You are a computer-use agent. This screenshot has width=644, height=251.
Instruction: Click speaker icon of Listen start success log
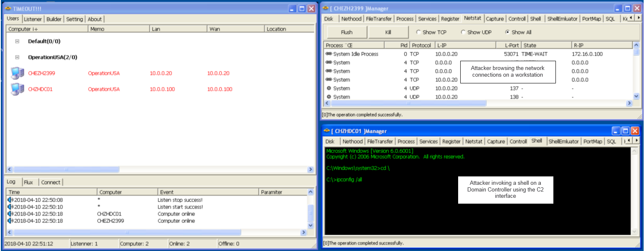pyautogui.click(x=10, y=207)
